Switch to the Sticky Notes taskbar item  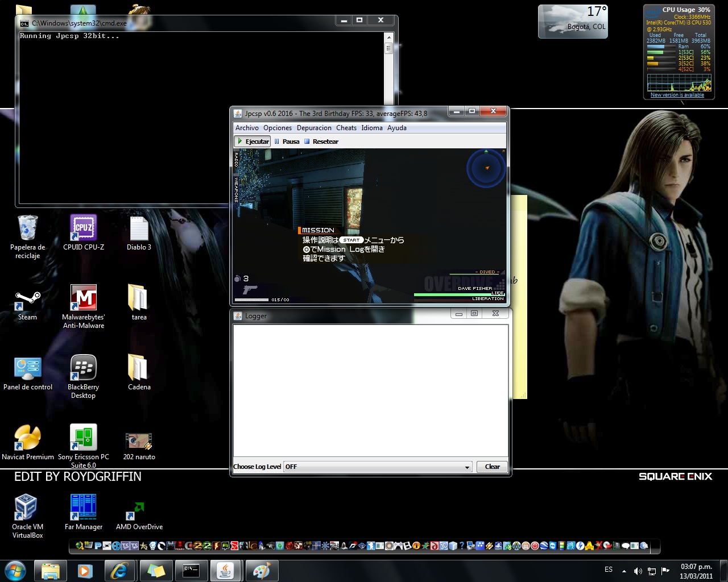156,571
